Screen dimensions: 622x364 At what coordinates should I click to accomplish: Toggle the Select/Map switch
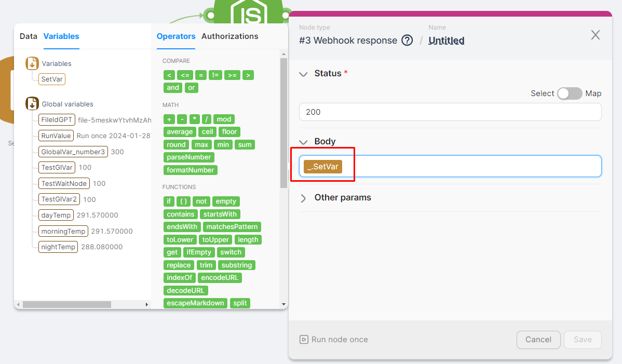570,93
